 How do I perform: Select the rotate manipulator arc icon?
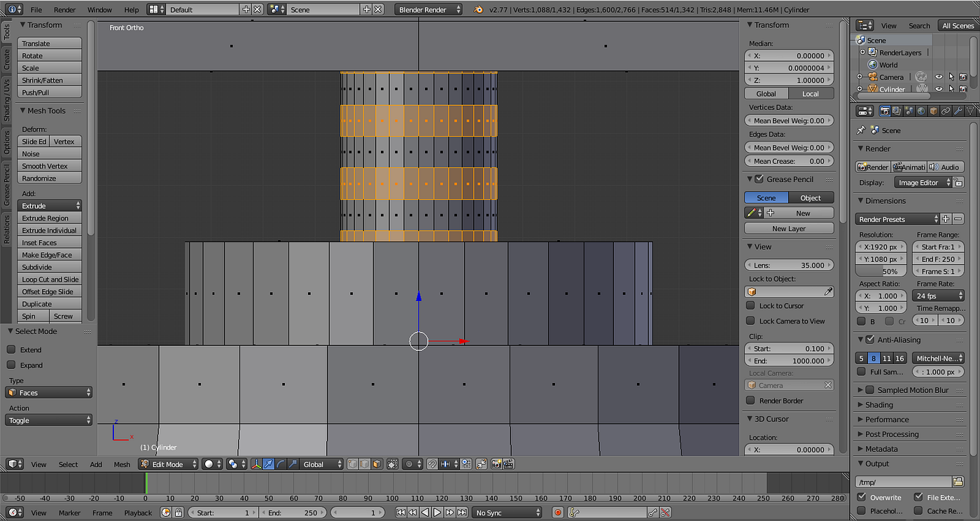click(281, 464)
